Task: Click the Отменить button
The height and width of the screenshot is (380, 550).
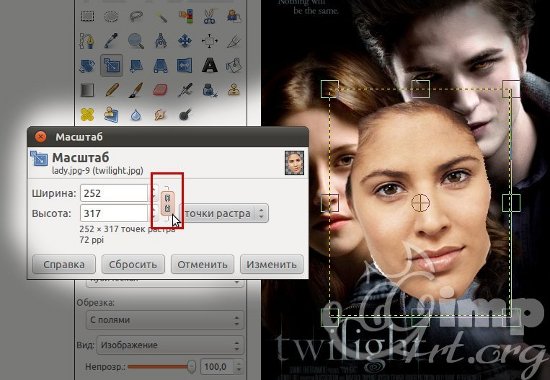Action: pyautogui.click(x=202, y=264)
